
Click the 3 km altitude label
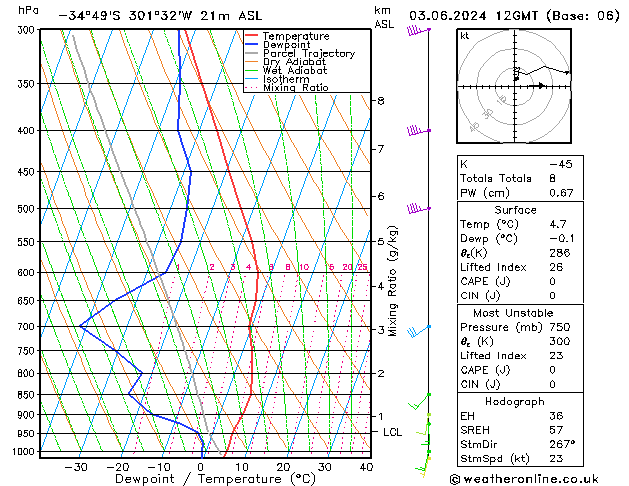tap(381, 330)
